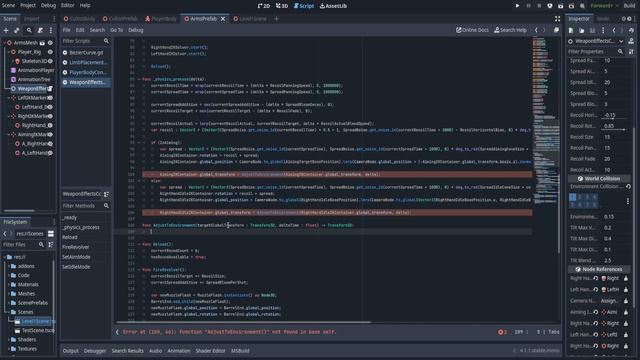Viewport: 640px width, 360px height.
Task: Click the search icon in Filter Properties
Action: tap(620, 52)
